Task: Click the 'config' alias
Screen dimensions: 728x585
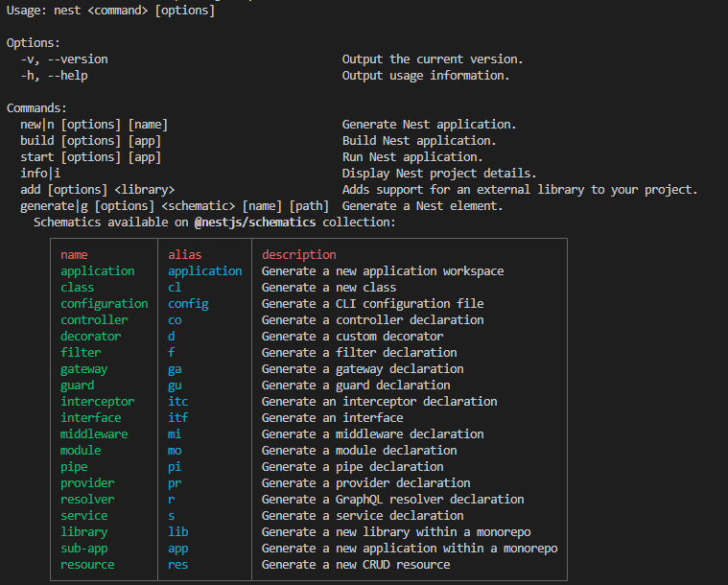Action: point(188,304)
